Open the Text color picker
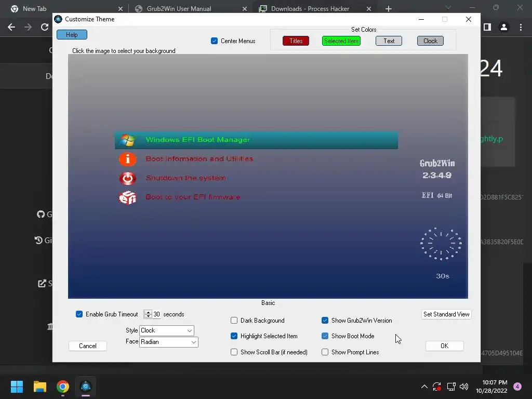The height and width of the screenshot is (399, 532). tap(389, 41)
